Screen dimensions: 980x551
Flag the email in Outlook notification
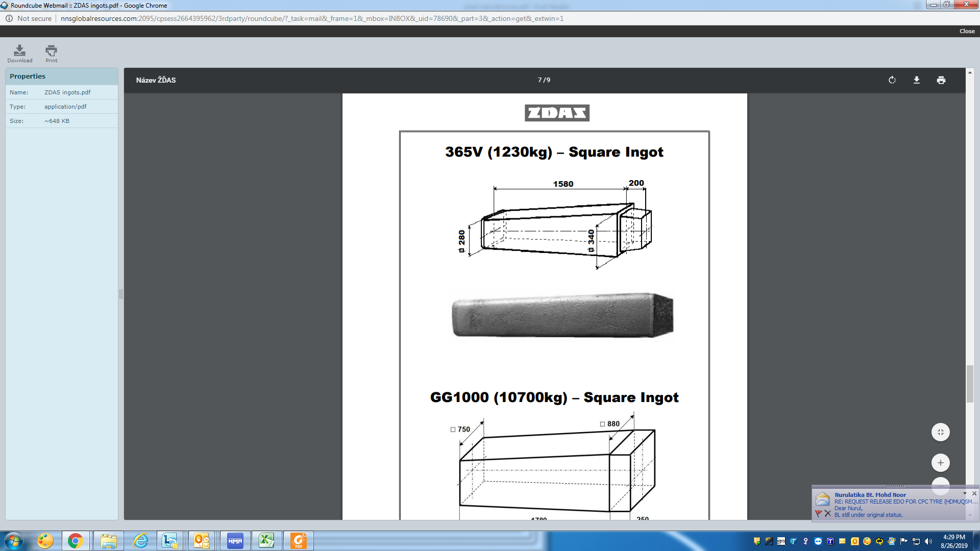(x=818, y=513)
